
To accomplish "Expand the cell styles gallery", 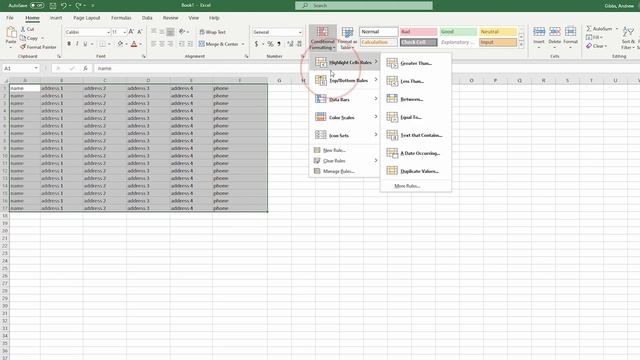I will (x=521, y=44).
